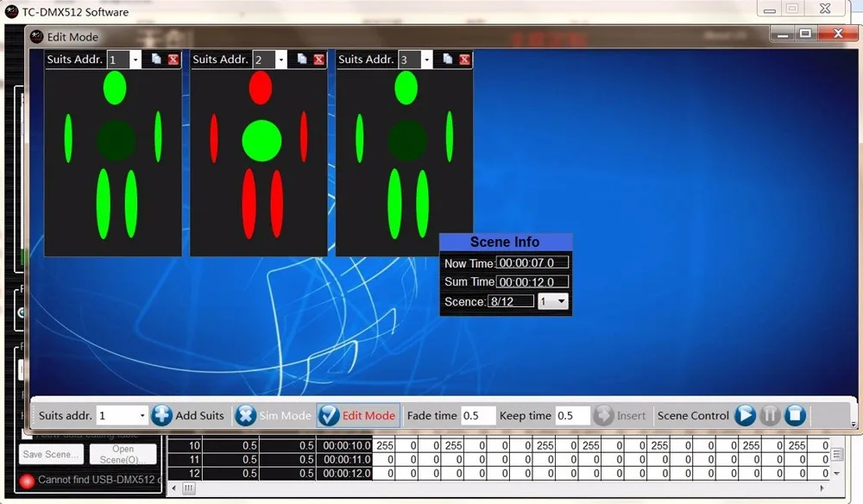Screen dimensions: 863x504
Task: Click the copy icon on suit 3 panel
Action: 448,59
